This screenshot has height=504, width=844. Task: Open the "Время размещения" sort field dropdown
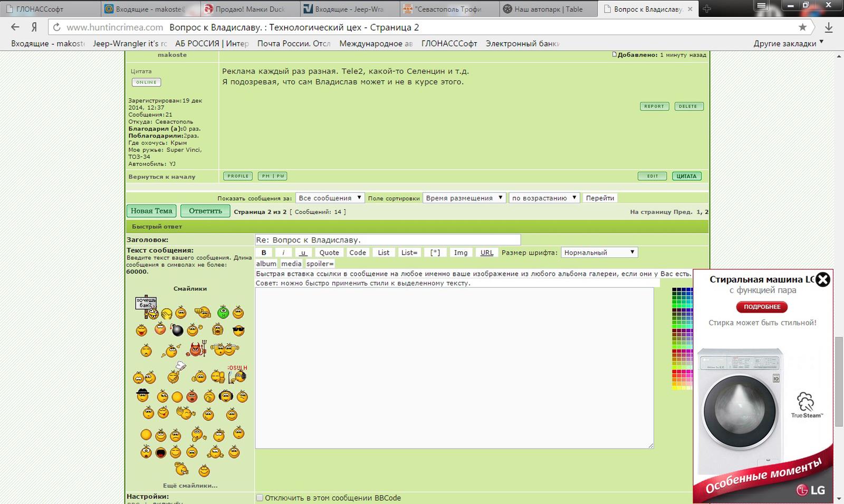pyautogui.click(x=464, y=198)
